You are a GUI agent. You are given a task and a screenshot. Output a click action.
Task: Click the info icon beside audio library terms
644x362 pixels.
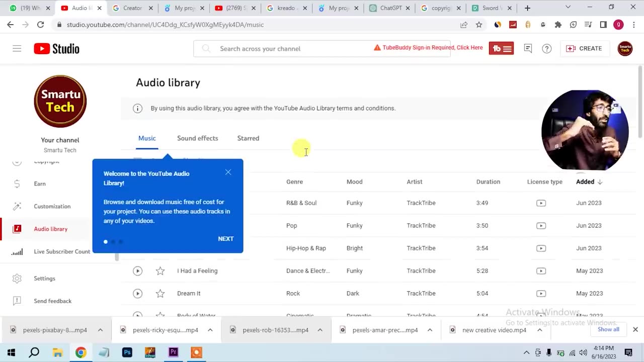[137, 108]
